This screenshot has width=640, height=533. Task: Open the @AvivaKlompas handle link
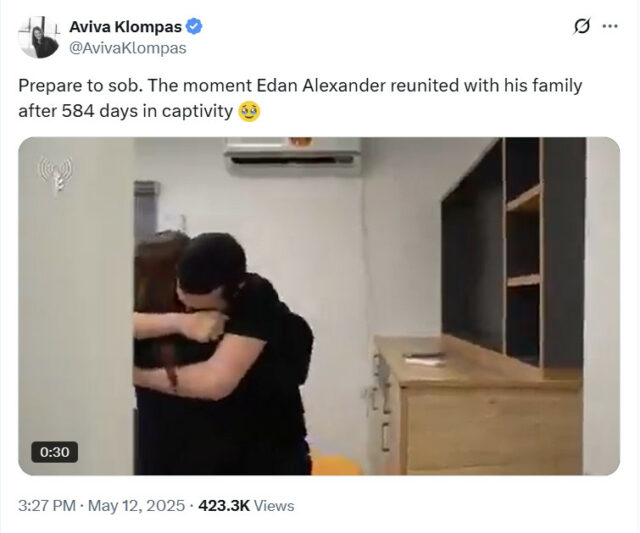(x=128, y=48)
